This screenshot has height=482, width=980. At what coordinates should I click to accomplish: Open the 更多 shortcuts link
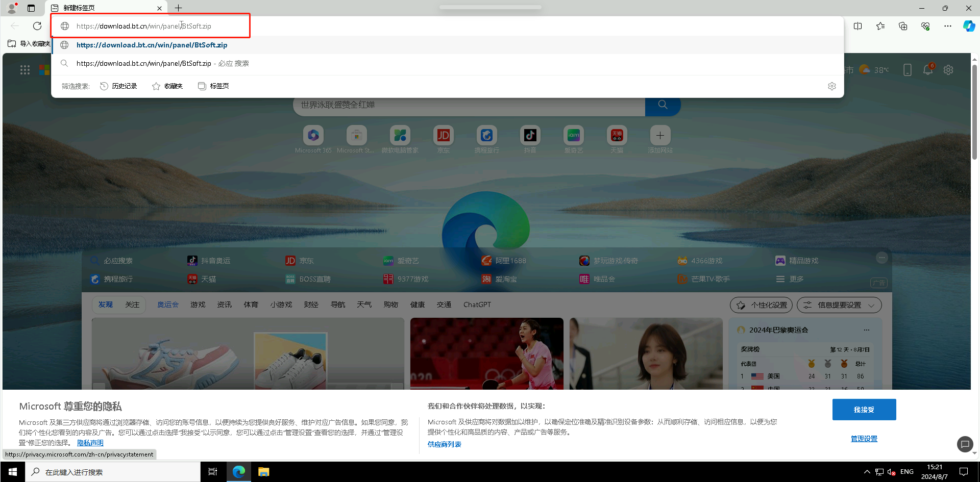[x=790, y=279]
